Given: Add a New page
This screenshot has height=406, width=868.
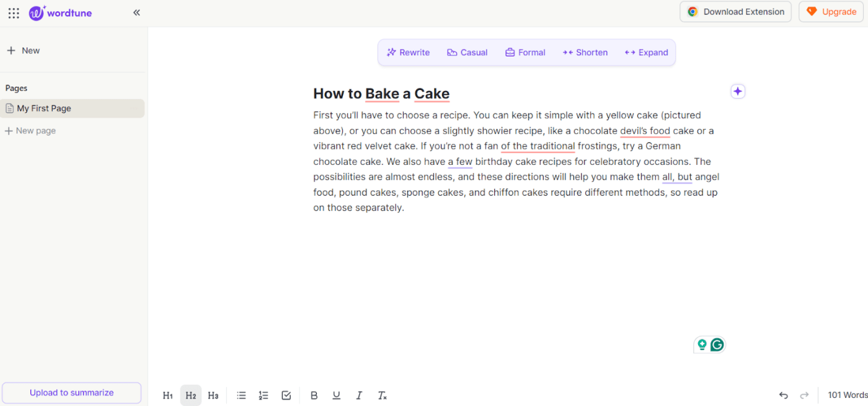Looking at the screenshot, I should pos(30,131).
